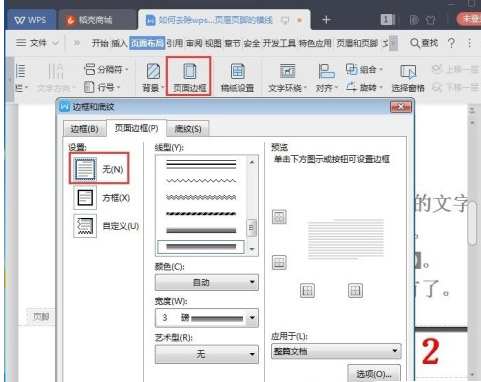Expand the 宽度 width dropdown showing 3 磅
The image size is (481, 382).
pyautogui.click(x=207, y=318)
